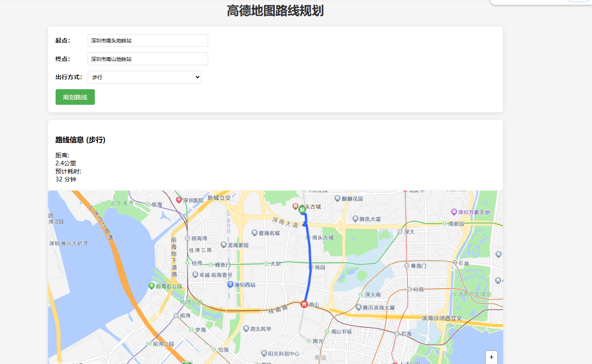Image resolution: width=592 pixels, height=364 pixels.
Task: Click the 大新 metro station icon
Action: [x=266, y=263]
